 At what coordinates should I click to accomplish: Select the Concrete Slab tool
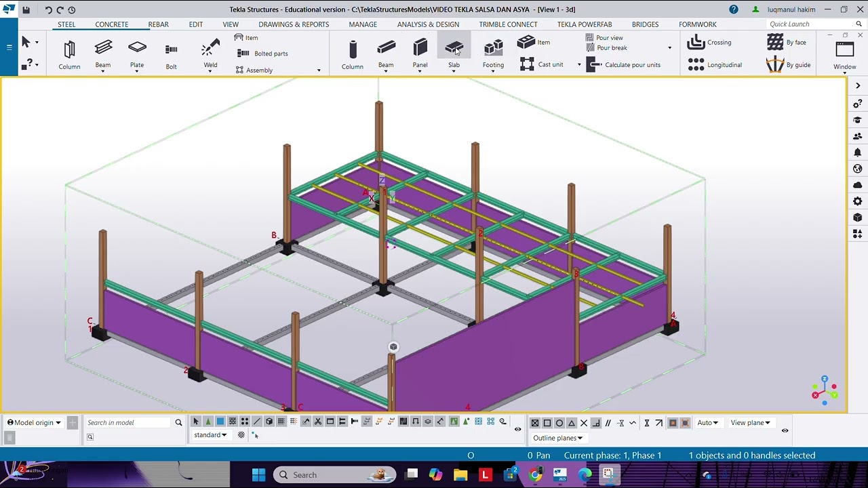[454, 53]
